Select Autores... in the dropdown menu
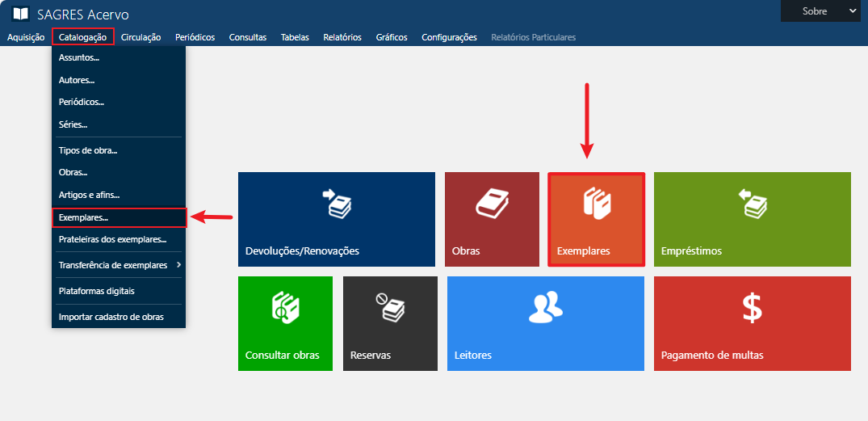The image size is (868, 421). (x=77, y=80)
